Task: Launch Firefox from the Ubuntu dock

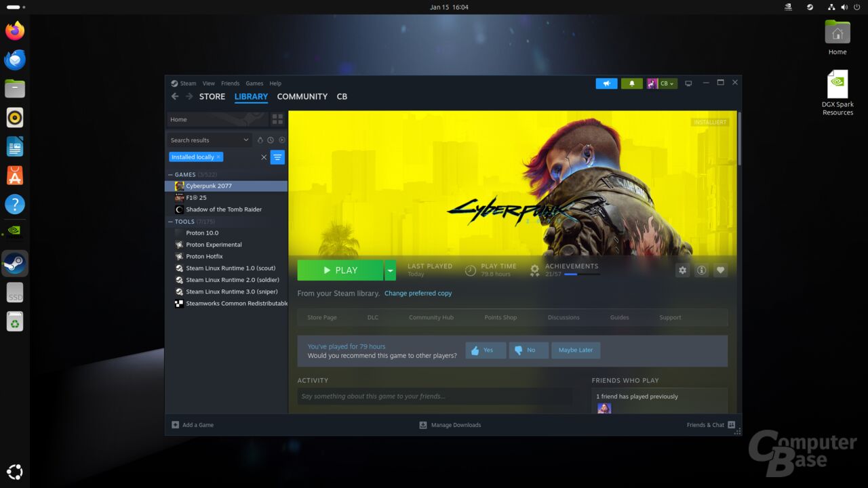Action: coord(15,31)
